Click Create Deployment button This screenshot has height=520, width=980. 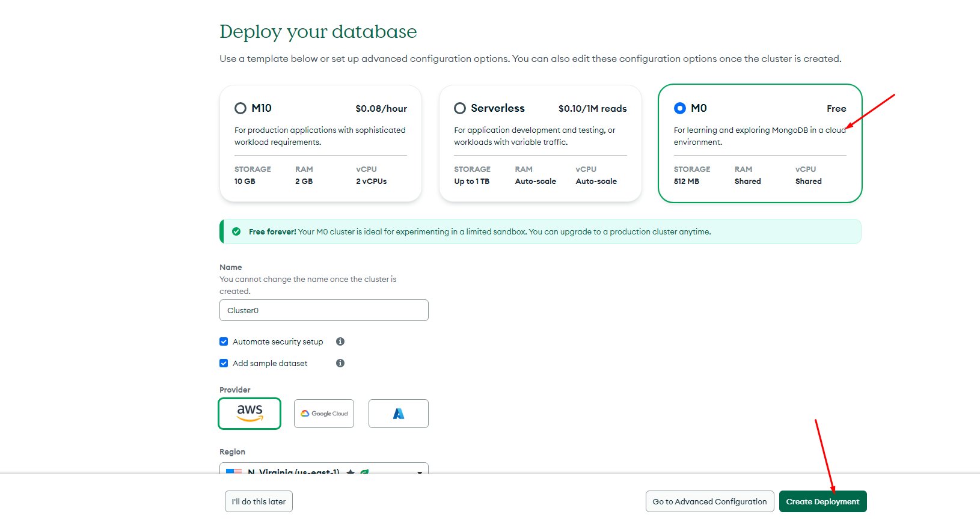pos(823,501)
